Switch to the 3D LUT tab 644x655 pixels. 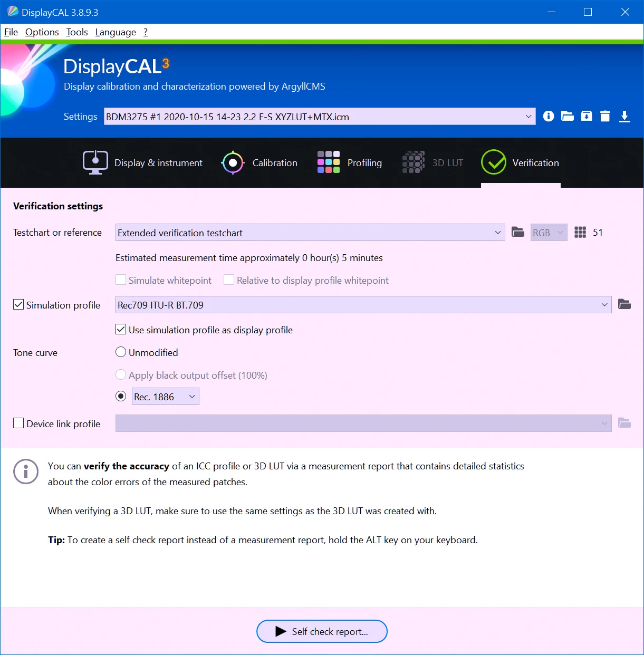pos(433,162)
